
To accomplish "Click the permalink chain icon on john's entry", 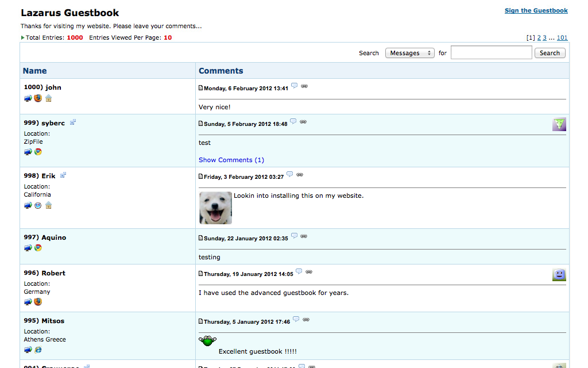I will pos(304,86).
